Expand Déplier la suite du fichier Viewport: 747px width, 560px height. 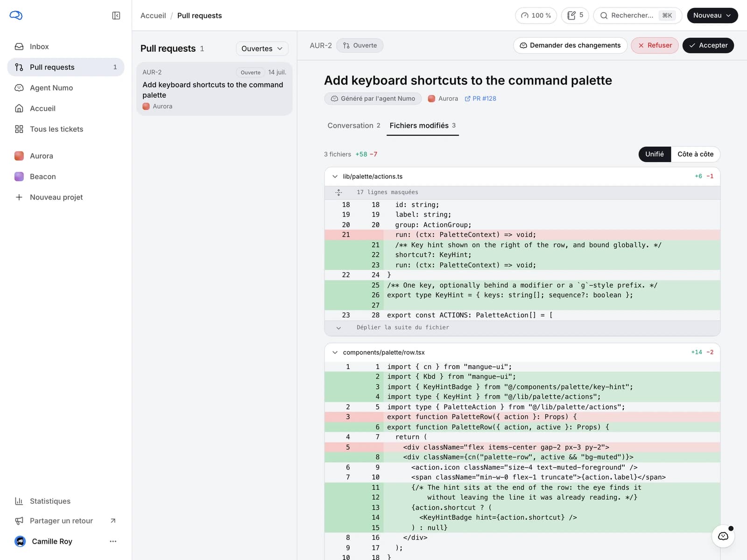click(x=522, y=328)
